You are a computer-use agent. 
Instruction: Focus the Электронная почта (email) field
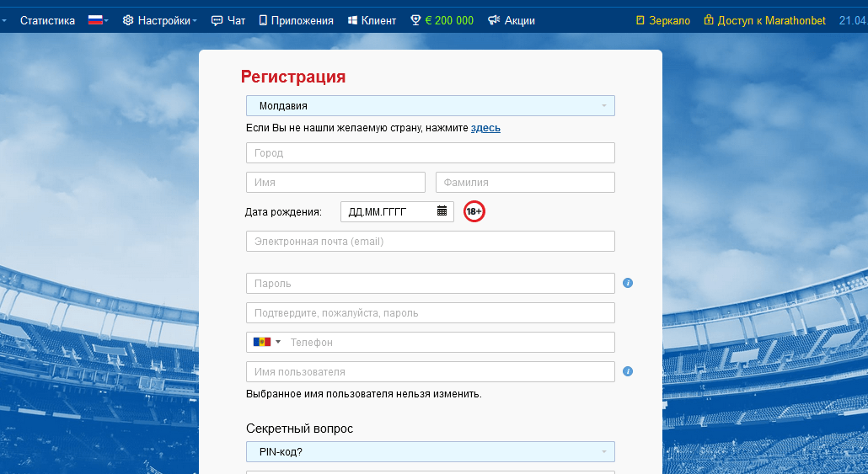pos(430,241)
